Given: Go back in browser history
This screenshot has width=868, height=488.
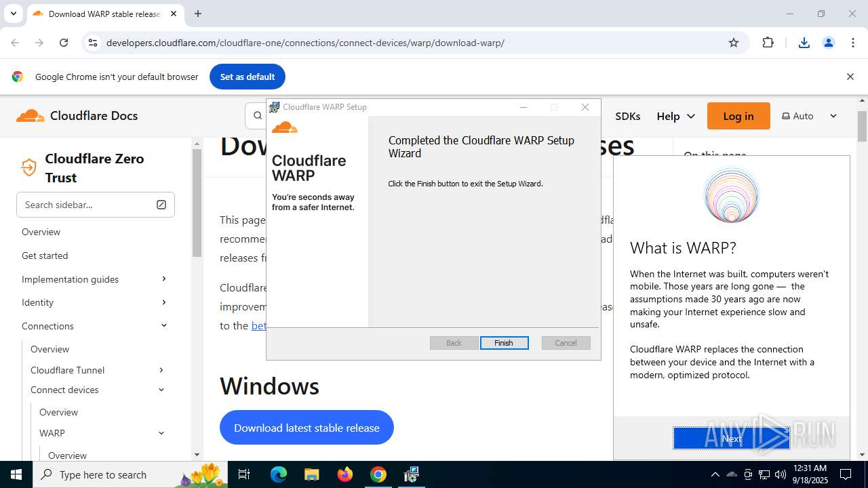Looking at the screenshot, I should pos(15,43).
